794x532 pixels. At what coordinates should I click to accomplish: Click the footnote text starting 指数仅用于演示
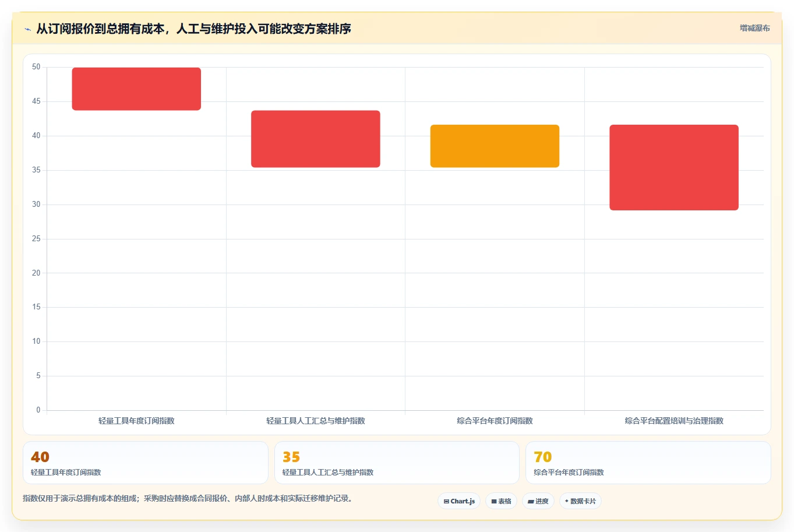click(189, 498)
